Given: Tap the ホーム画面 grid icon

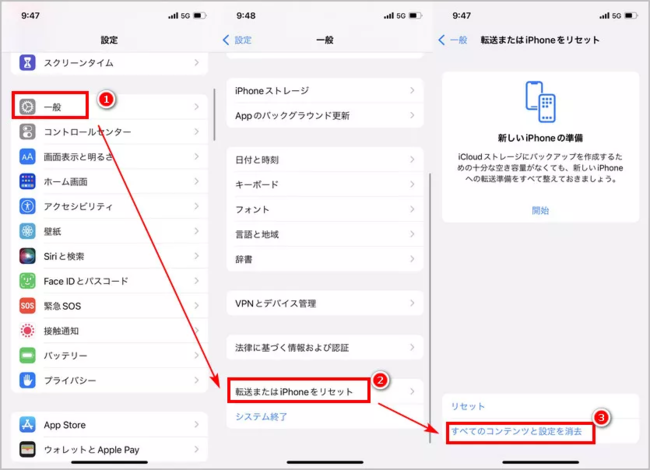Looking at the screenshot, I should [27, 182].
